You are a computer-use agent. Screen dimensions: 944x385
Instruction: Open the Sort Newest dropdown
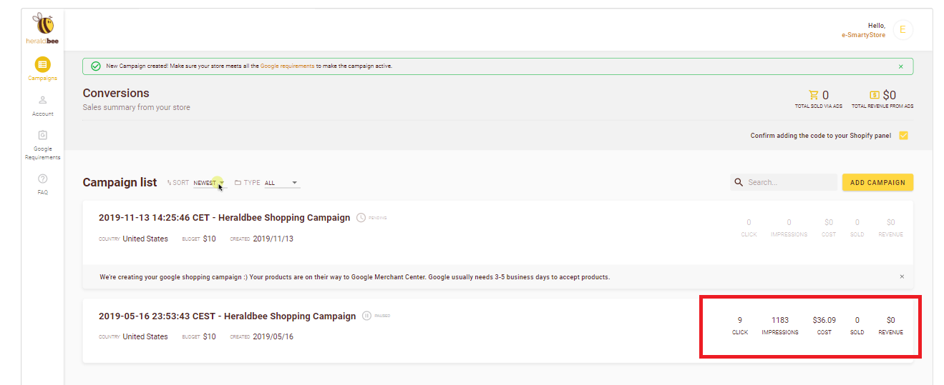coord(209,183)
